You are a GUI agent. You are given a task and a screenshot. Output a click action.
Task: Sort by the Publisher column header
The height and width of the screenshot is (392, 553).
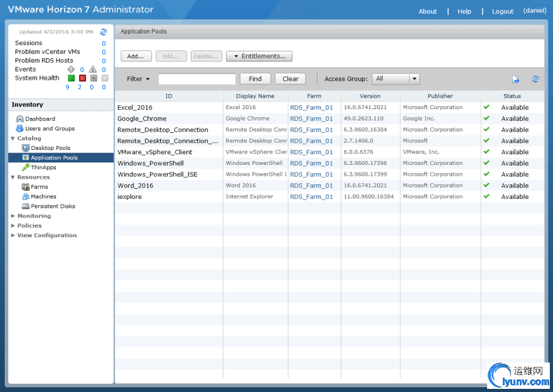[440, 96]
